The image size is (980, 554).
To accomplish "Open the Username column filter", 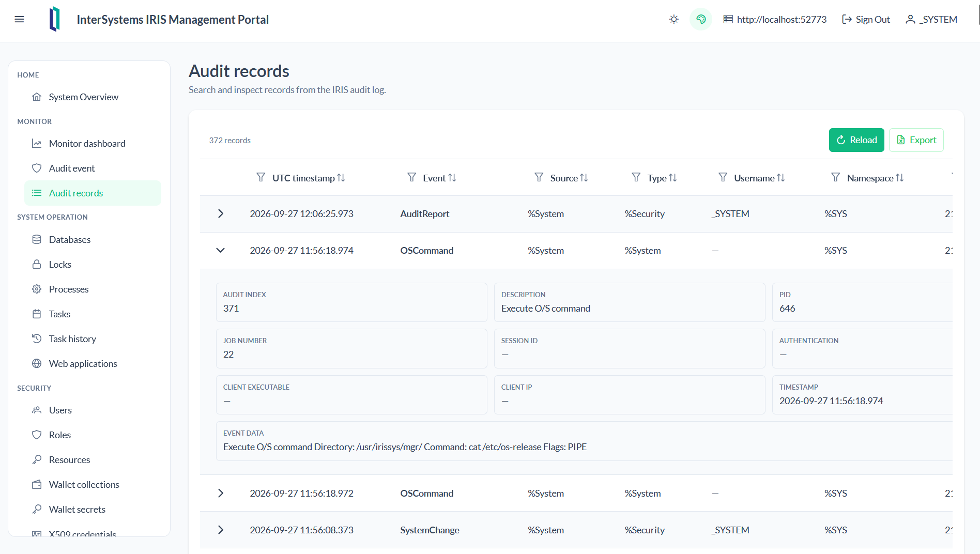I will [723, 178].
